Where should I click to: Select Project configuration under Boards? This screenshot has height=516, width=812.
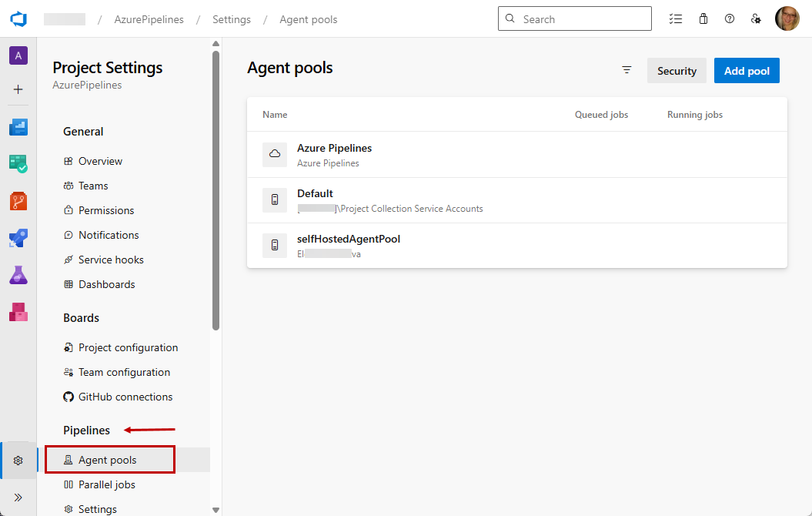tap(128, 347)
